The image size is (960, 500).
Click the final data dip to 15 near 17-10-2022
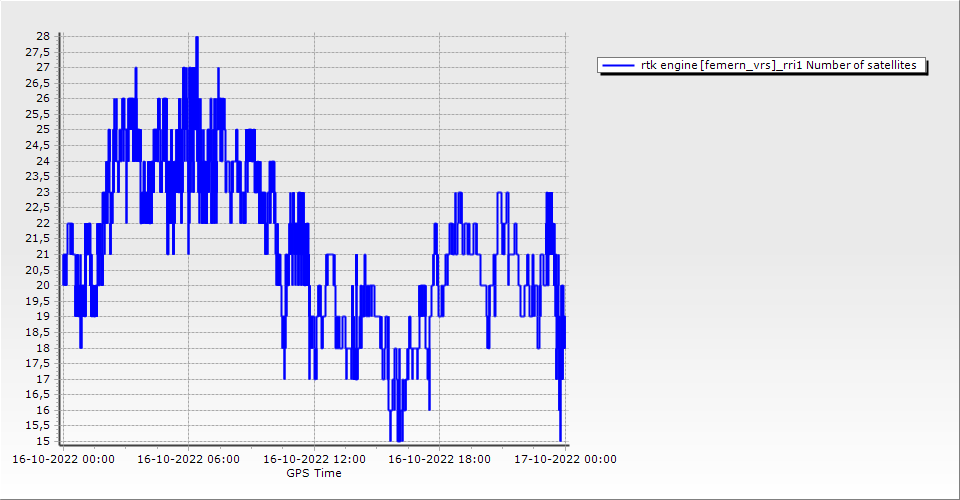pyautogui.click(x=561, y=439)
